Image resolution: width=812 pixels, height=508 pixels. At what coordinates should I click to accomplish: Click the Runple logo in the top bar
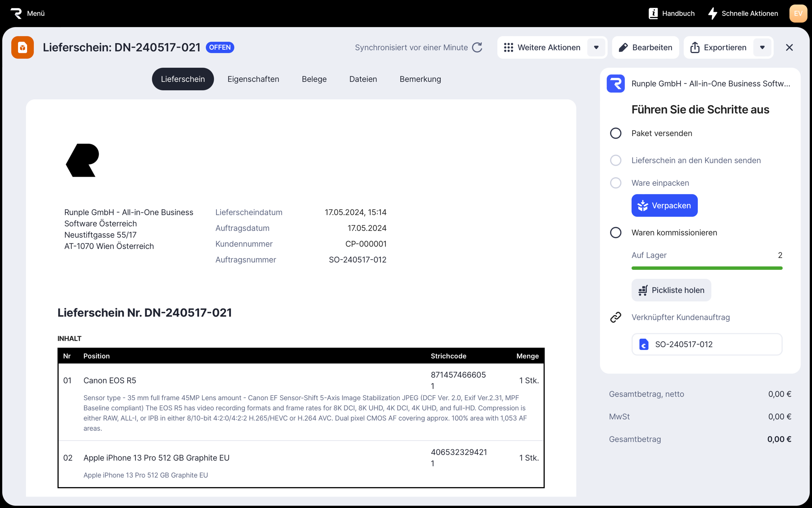pyautogui.click(x=16, y=13)
